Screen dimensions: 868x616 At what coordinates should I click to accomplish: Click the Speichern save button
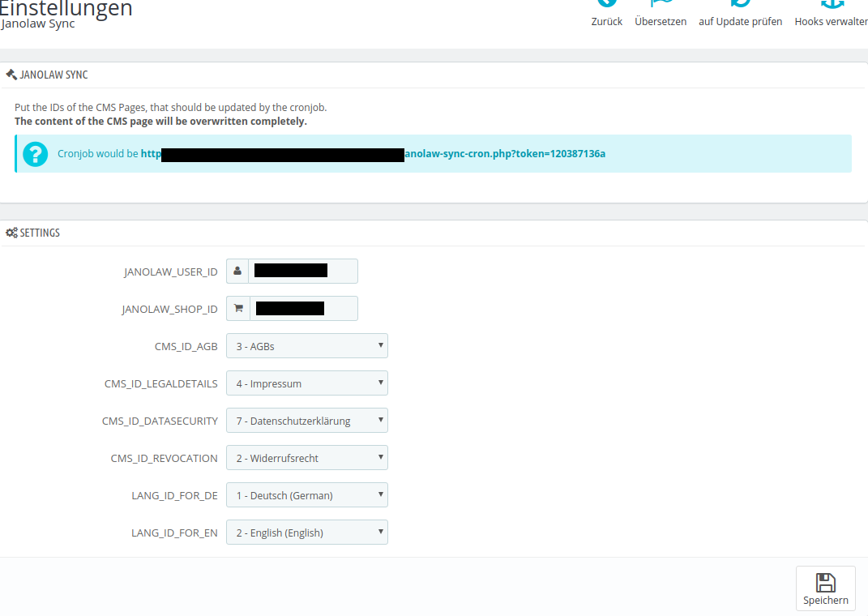(825, 588)
